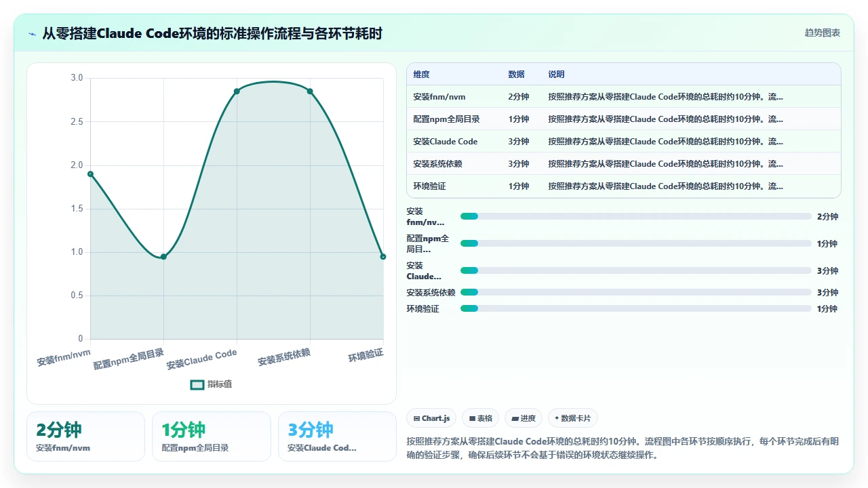Toggle the 指标值 legend swatch

197,384
